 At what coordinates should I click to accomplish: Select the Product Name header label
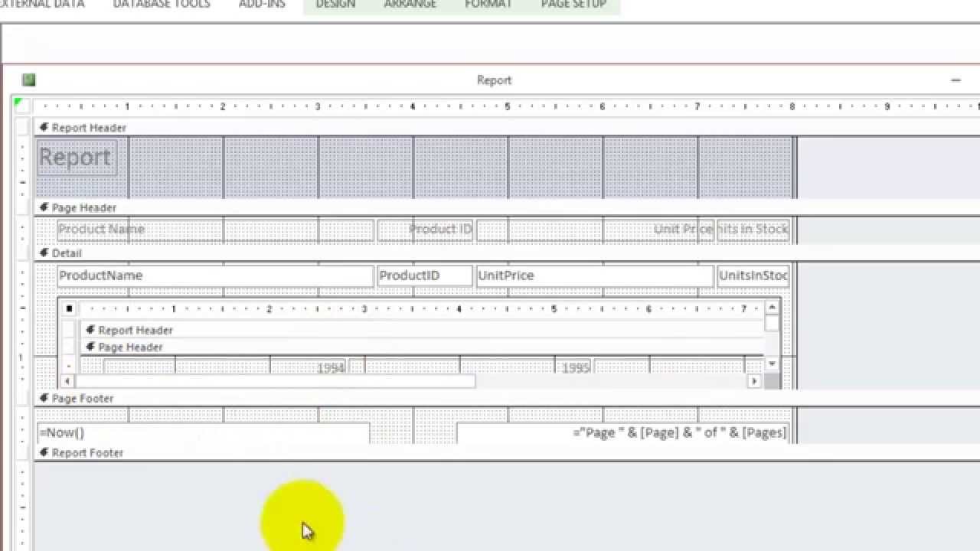(x=216, y=229)
